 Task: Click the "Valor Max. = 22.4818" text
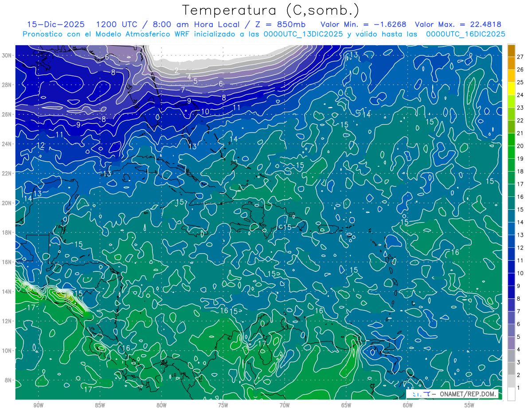click(x=458, y=24)
